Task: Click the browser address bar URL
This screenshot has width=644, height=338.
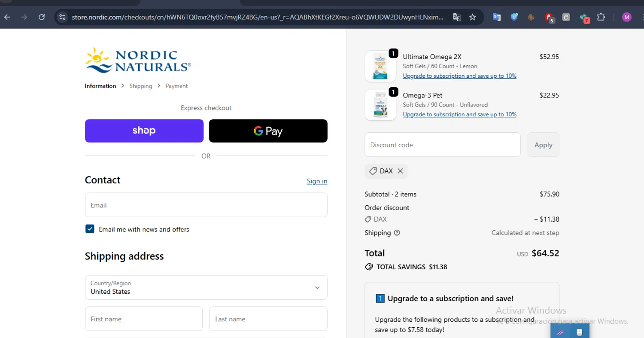Action: 258,17
